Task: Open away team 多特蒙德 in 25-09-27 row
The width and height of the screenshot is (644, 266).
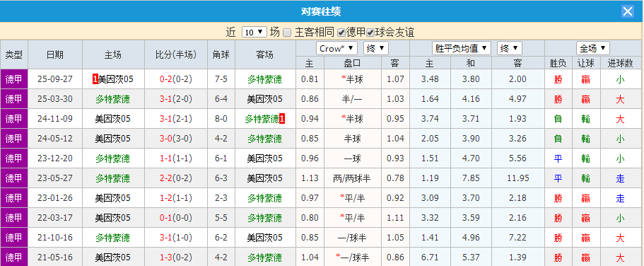Action: [x=265, y=79]
